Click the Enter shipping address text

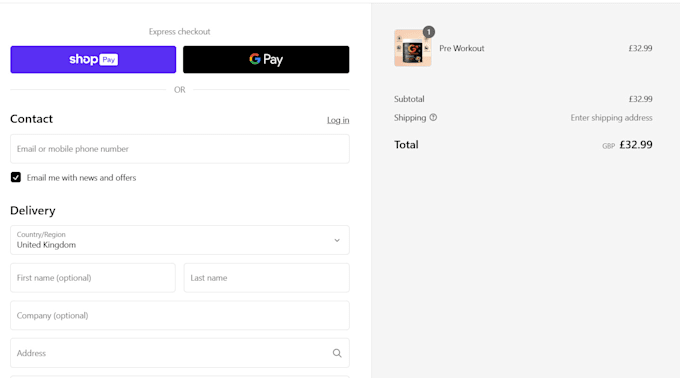tap(611, 117)
